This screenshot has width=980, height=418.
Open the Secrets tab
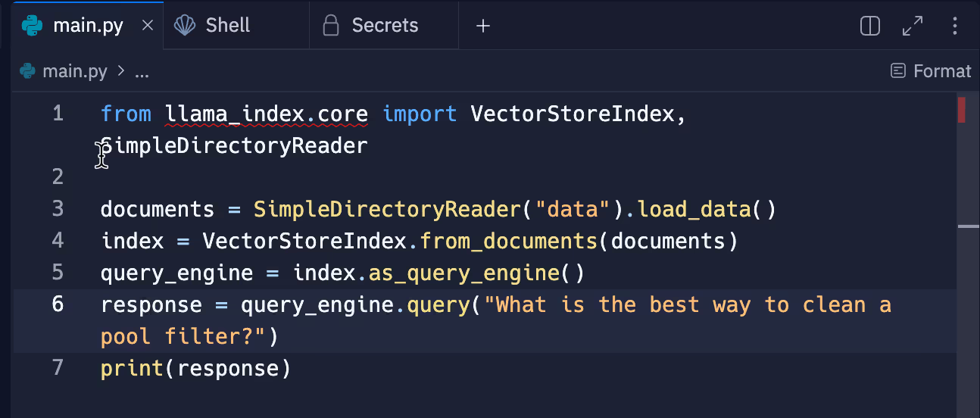(x=384, y=26)
